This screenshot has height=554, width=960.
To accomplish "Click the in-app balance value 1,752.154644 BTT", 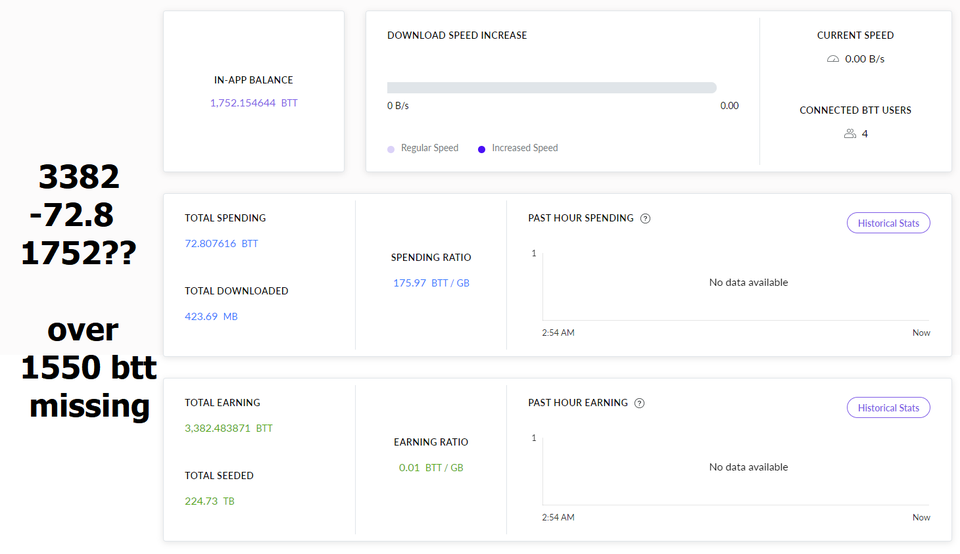I will [254, 103].
